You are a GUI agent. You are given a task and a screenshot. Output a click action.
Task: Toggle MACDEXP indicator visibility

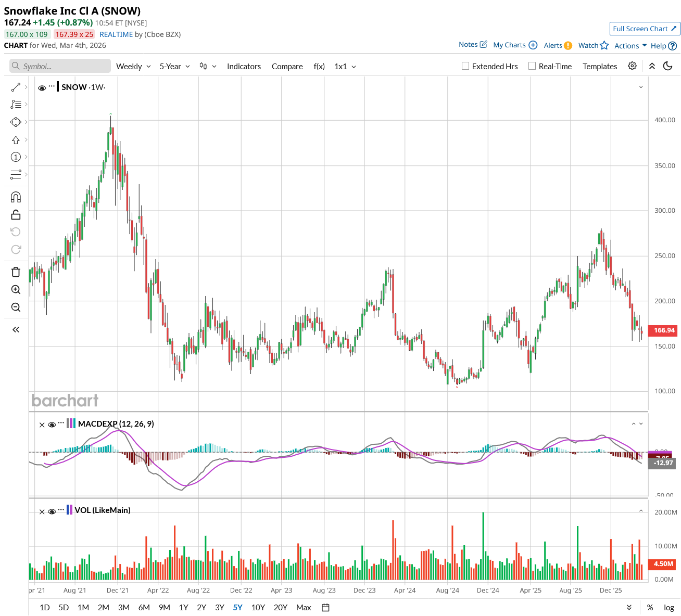click(52, 425)
